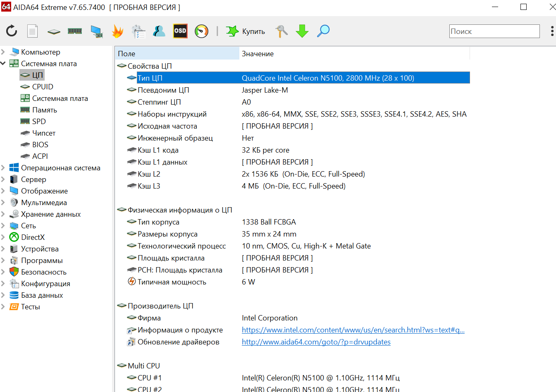The height and width of the screenshot is (392, 556).
Task: Expand the Компьютер tree node
Action: (3, 52)
